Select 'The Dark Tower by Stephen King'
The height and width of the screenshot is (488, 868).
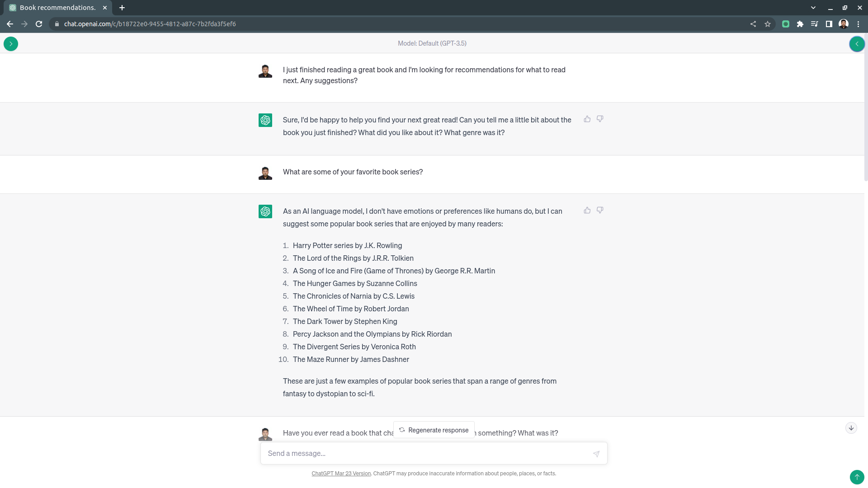click(345, 321)
